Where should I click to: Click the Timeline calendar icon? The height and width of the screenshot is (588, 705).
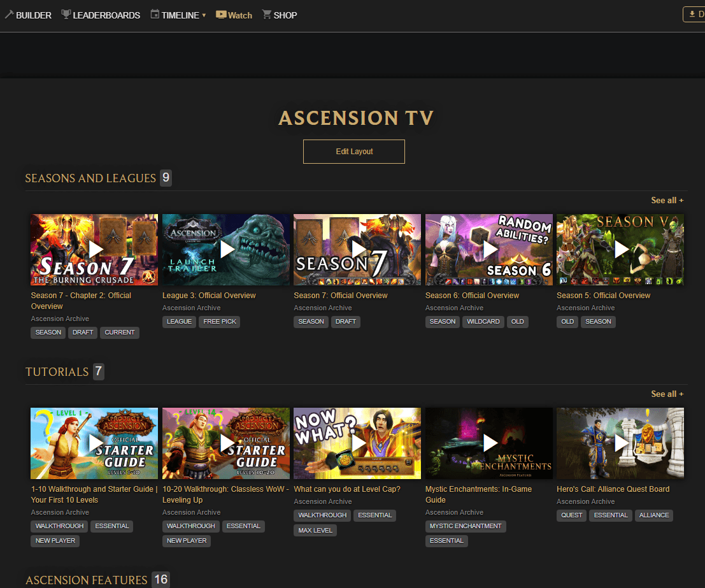coord(155,14)
